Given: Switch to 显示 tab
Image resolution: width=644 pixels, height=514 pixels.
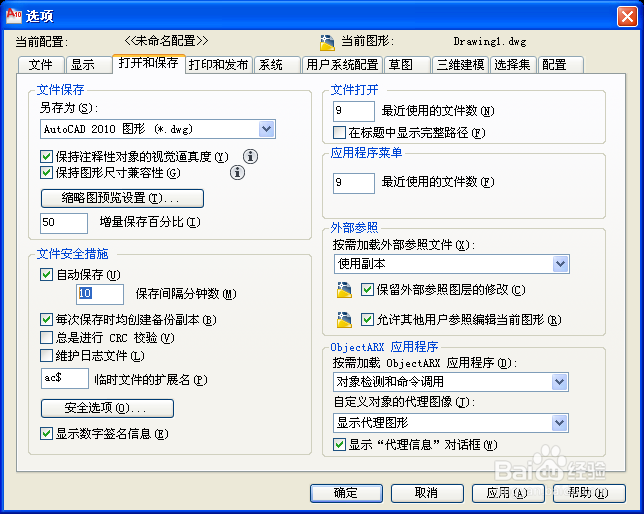Looking at the screenshot, I should coord(88,65).
